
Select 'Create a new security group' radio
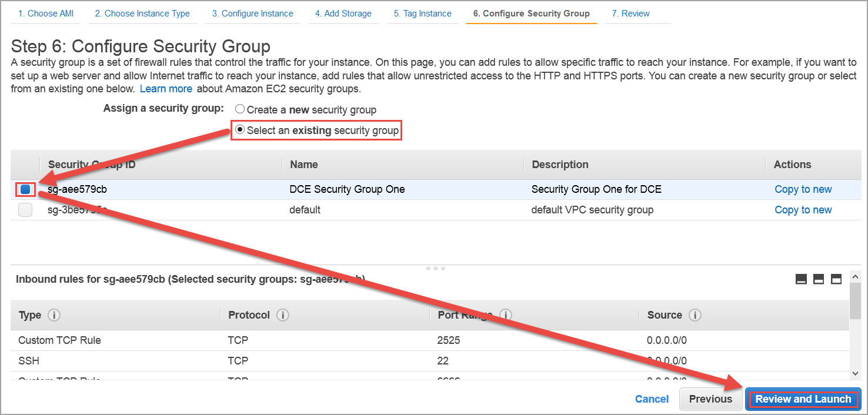[240, 109]
